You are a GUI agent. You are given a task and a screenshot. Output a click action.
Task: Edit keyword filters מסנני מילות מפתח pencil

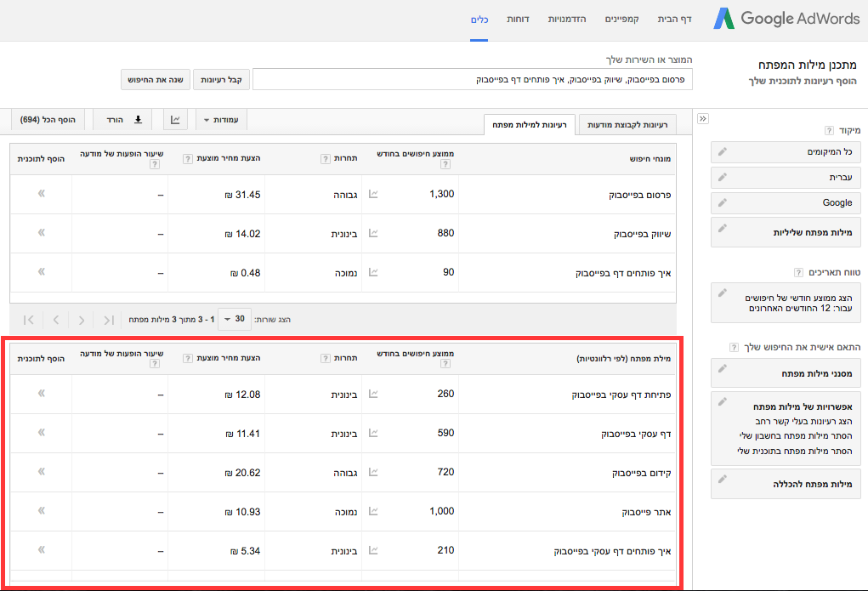723,368
